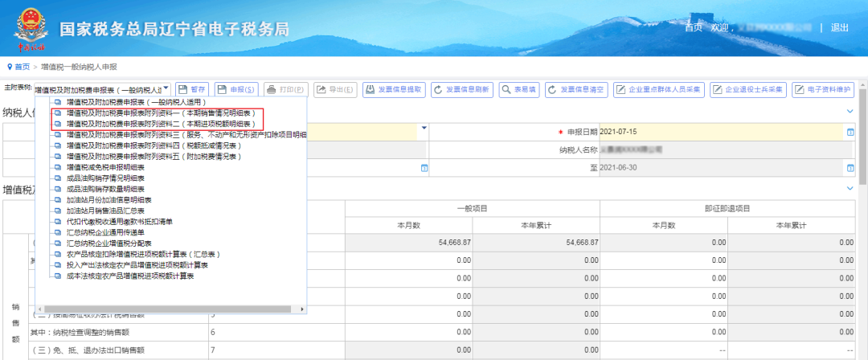Click the 申报(S) submit button
The image size is (868, 360).
click(x=237, y=90)
